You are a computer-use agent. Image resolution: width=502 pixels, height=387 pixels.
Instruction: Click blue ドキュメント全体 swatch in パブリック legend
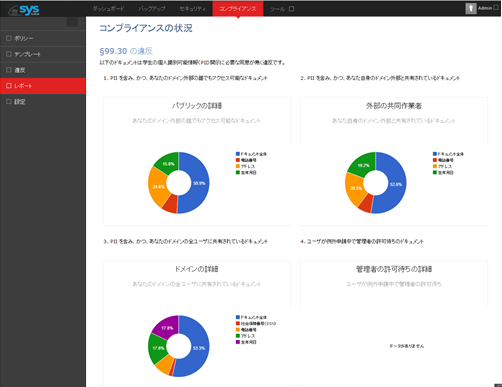(x=238, y=154)
